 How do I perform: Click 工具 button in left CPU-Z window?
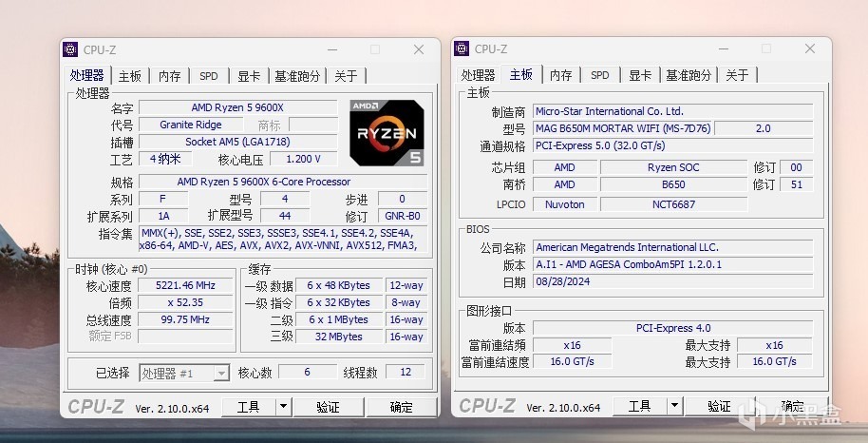click(249, 407)
